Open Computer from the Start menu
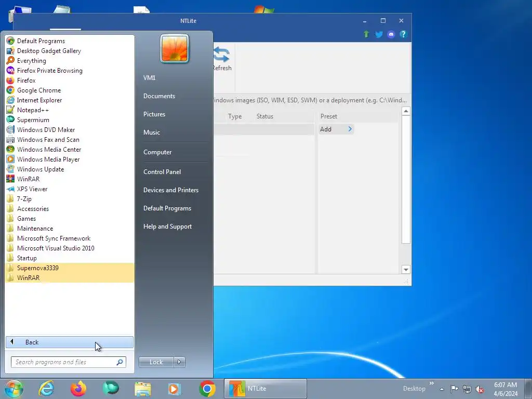Image resolution: width=532 pixels, height=399 pixels. 157,152
